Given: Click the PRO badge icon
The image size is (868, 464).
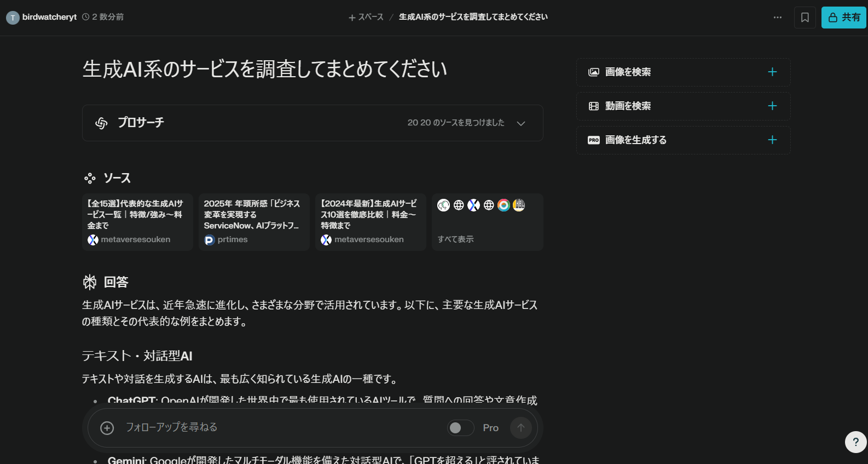Looking at the screenshot, I should (594, 140).
